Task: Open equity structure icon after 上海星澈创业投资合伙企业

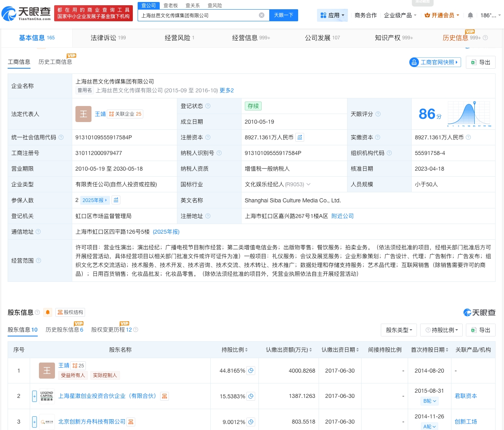Action: [165, 396]
